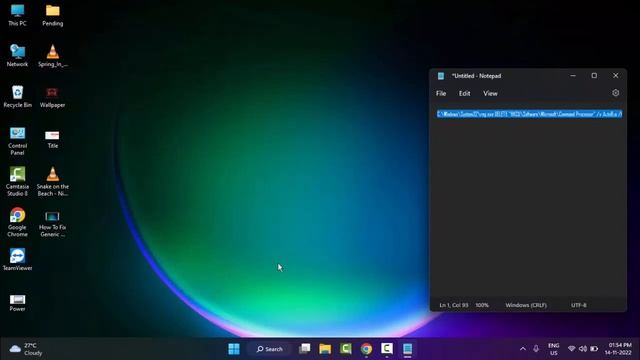Open the Windows Start menu
Screen dimensions: 640x360
234,349
